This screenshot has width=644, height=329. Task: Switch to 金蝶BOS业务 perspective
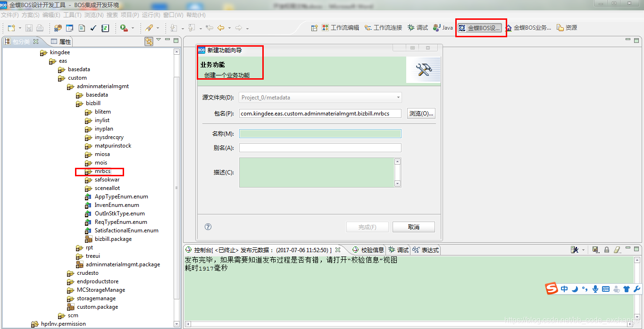click(x=528, y=28)
